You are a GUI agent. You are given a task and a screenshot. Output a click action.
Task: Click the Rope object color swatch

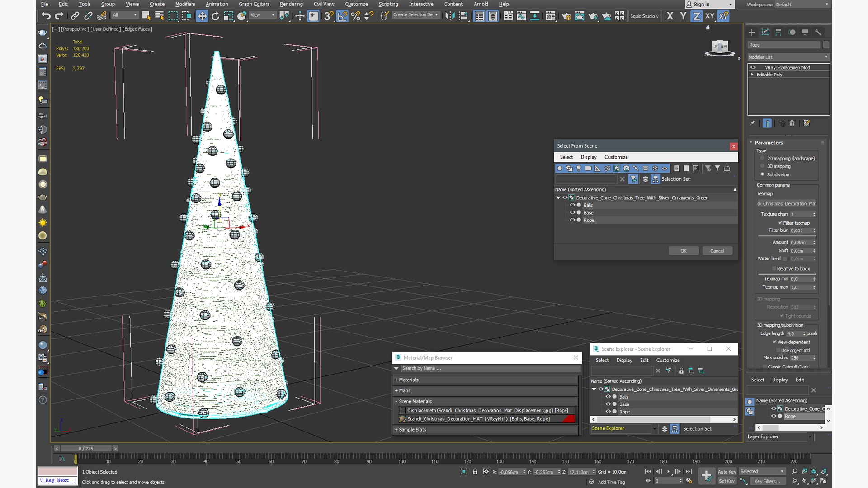coord(826,45)
